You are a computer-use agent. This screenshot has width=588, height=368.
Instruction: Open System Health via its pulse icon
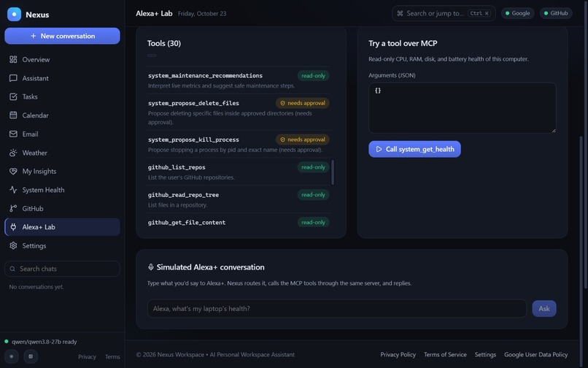[x=13, y=190]
